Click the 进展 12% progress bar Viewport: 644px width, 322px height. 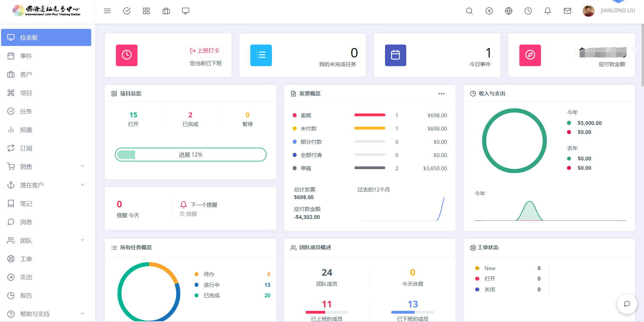click(x=190, y=155)
